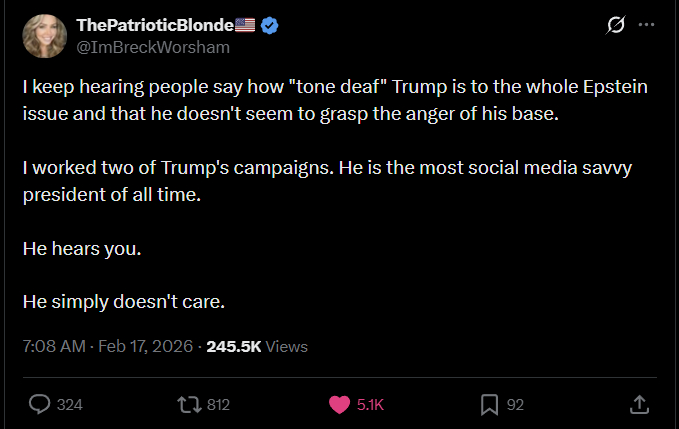This screenshot has width=679, height=429.
Task: Click the share post icon
Action: pos(640,404)
